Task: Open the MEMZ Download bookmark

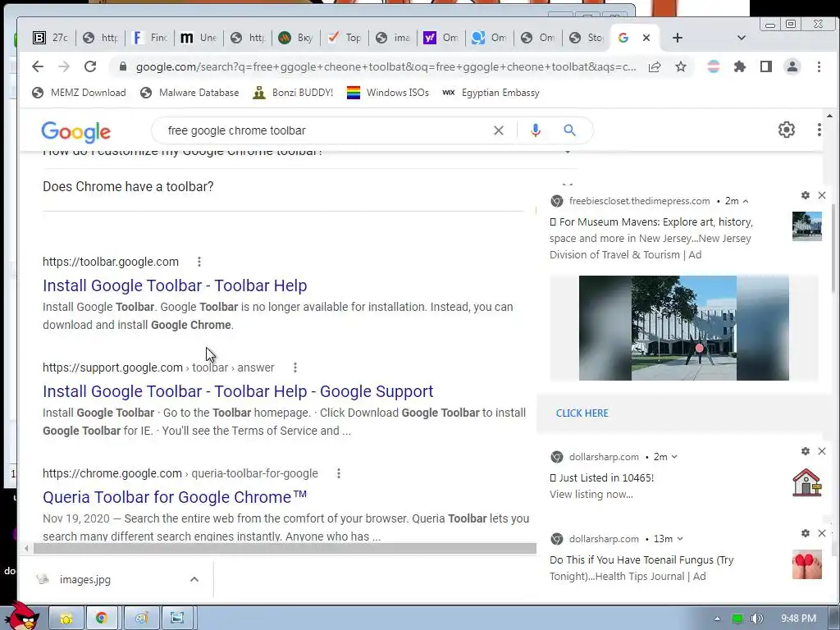Action: [79, 93]
